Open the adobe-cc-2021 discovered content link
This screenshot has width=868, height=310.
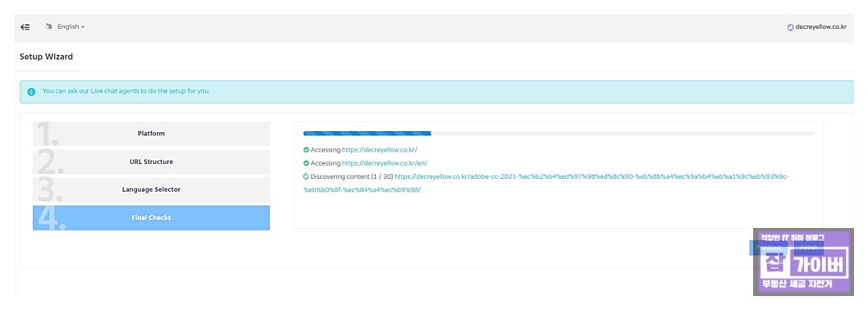tap(546, 183)
